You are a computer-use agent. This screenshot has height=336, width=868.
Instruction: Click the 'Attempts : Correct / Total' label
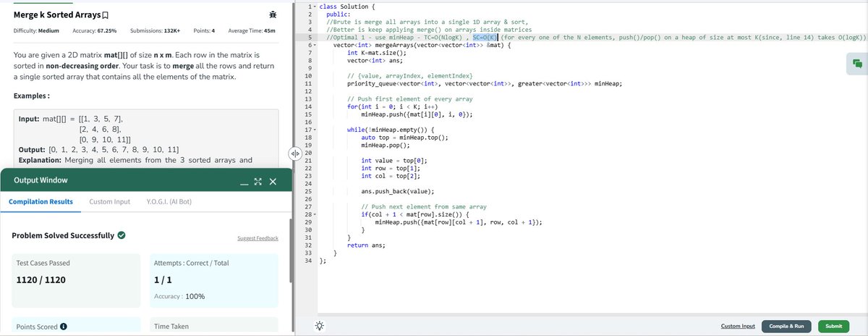coord(192,263)
